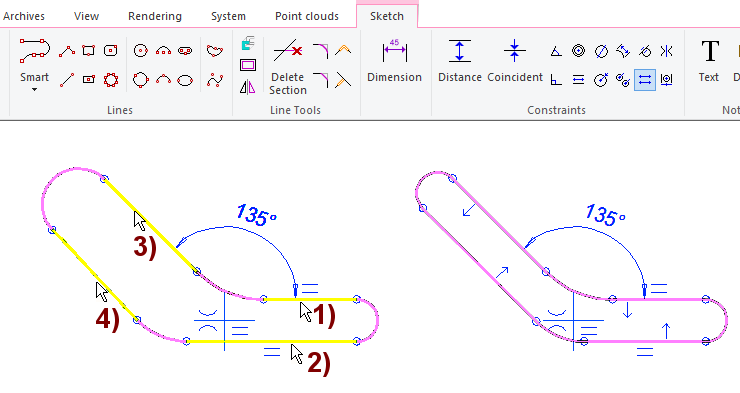Apply the Coincident constraint
Viewport: 740px width, 393px height.
(x=515, y=61)
